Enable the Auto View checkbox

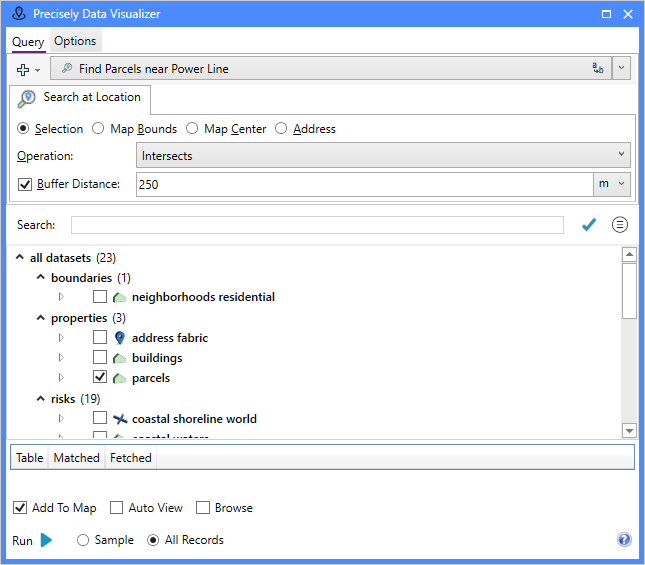pos(116,508)
